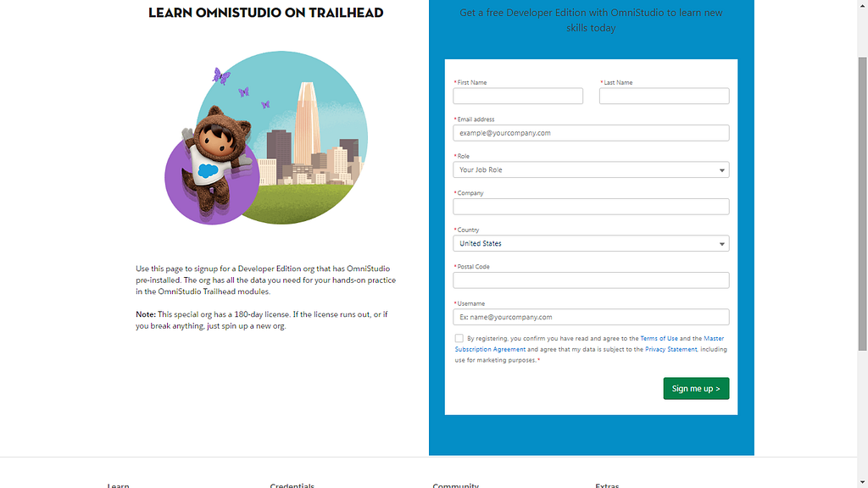Click the Postal Code input field

591,280
